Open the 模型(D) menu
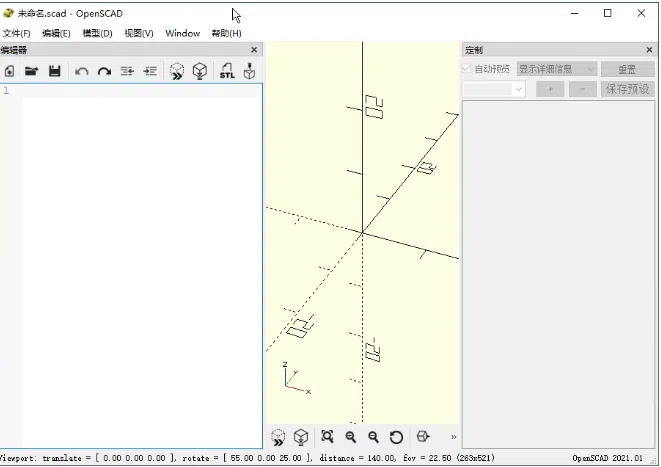Image resolution: width=661 pixels, height=467 pixels. 97,33
